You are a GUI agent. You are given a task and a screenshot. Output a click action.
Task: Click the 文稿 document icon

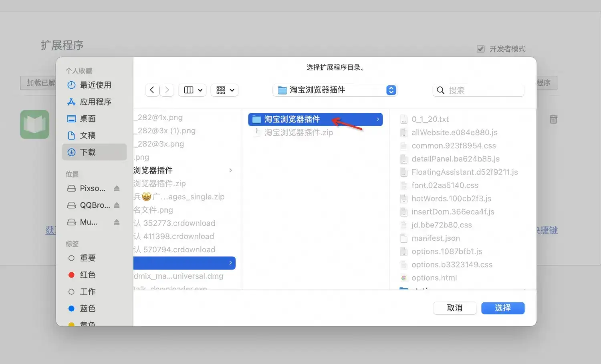[71, 135]
